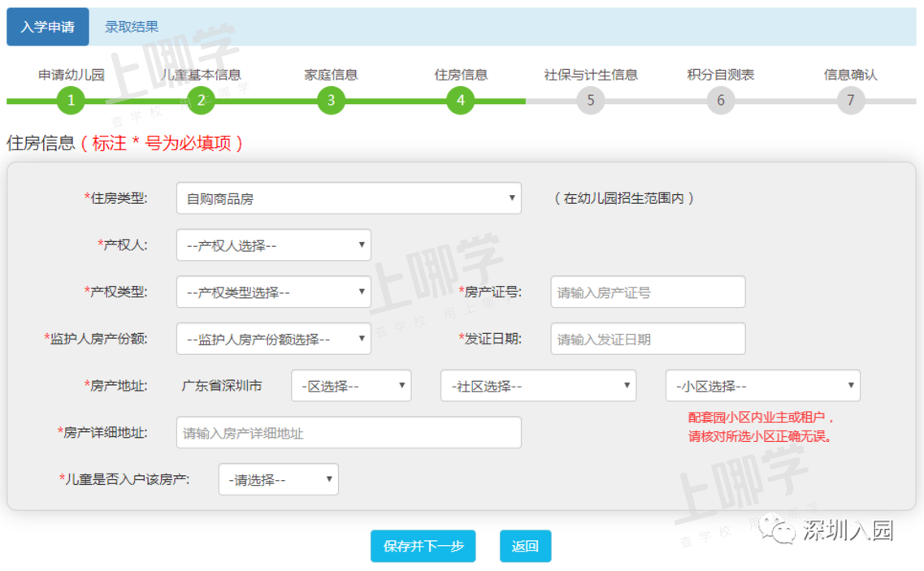924x571 pixels.
Task: Click the 房产证号 input field
Action: tap(649, 292)
